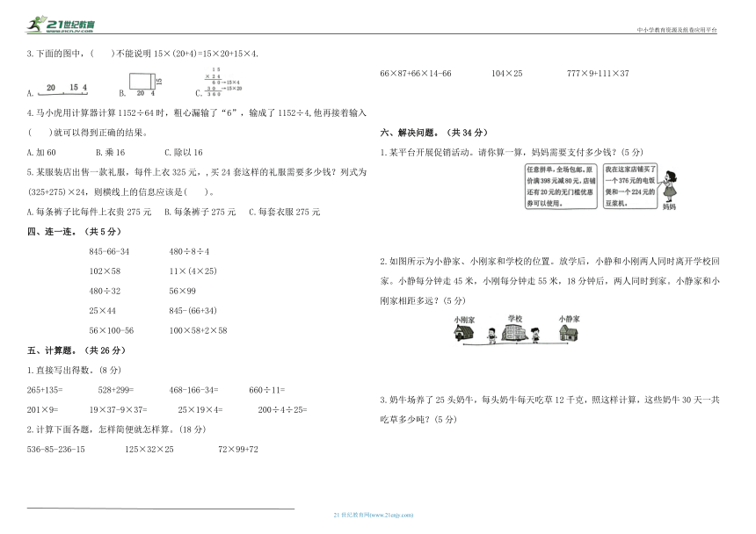Click the section heading 六、解决问题
Screen dimensions: 756x534
[x=434, y=133]
